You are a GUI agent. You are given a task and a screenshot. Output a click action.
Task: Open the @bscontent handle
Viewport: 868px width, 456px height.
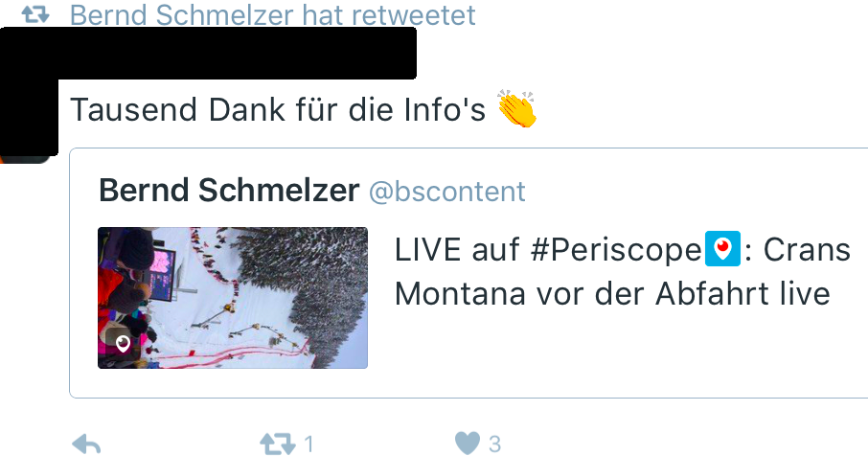tap(446, 192)
